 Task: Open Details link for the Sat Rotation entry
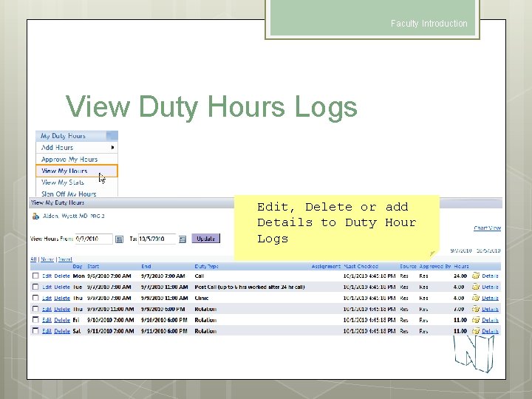[x=491, y=331]
